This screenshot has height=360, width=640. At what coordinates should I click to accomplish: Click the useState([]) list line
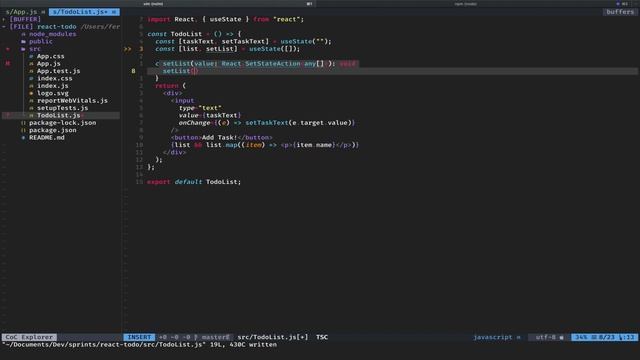click(x=228, y=49)
